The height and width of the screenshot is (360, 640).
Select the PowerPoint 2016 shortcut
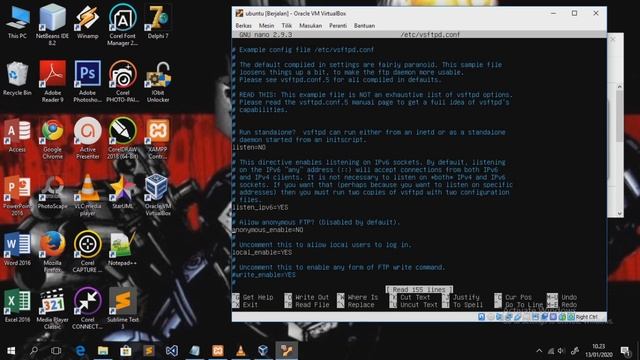(x=17, y=195)
